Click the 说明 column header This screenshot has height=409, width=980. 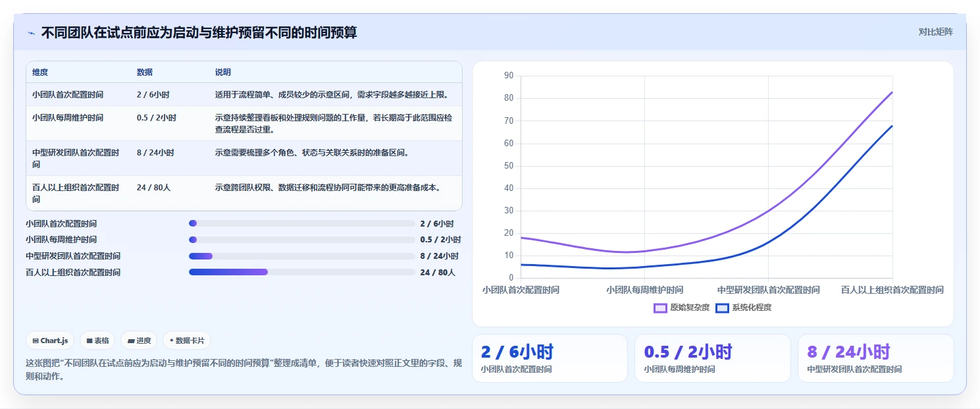(x=223, y=72)
